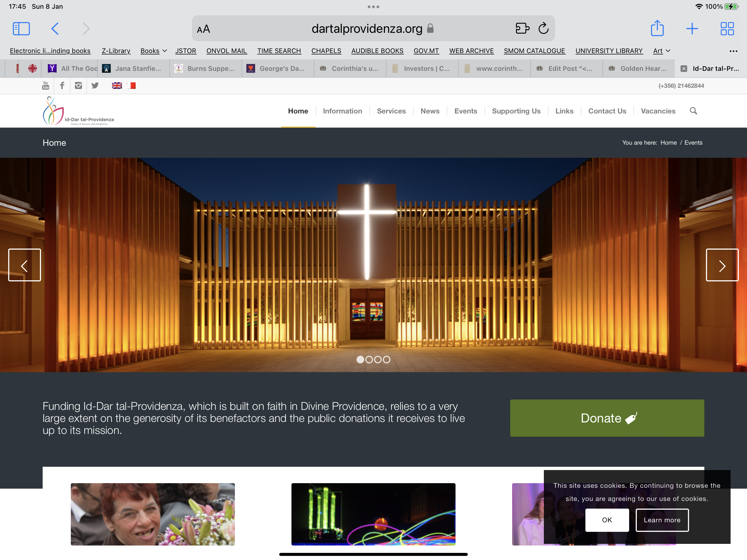
Task: Switch language with Maltese flag
Action: (131, 86)
